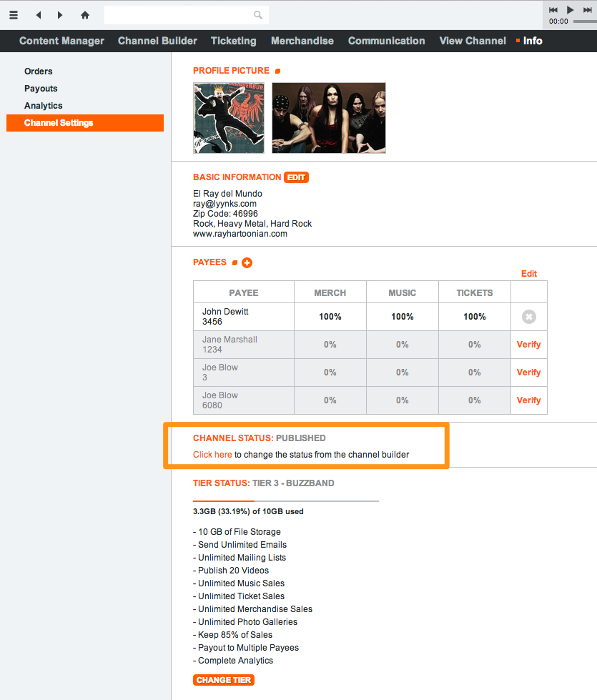Screen dimensions: 597x700
Task: Click the ray@lyynks.com email text
Action: (225, 204)
